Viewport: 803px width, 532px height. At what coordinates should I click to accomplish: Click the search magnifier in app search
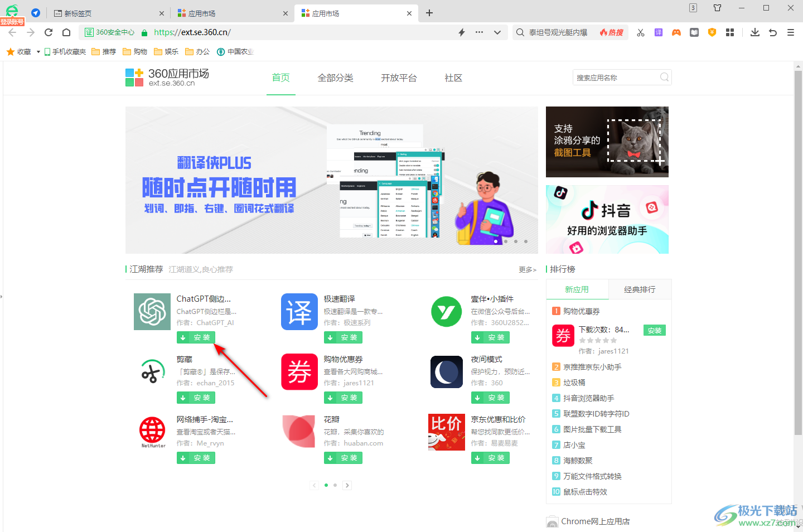pyautogui.click(x=664, y=78)
